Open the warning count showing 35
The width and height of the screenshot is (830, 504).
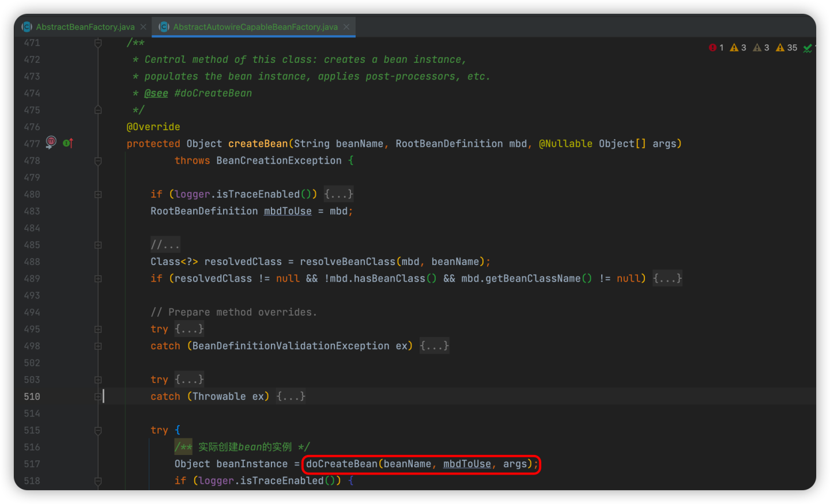tap(787, 48)
